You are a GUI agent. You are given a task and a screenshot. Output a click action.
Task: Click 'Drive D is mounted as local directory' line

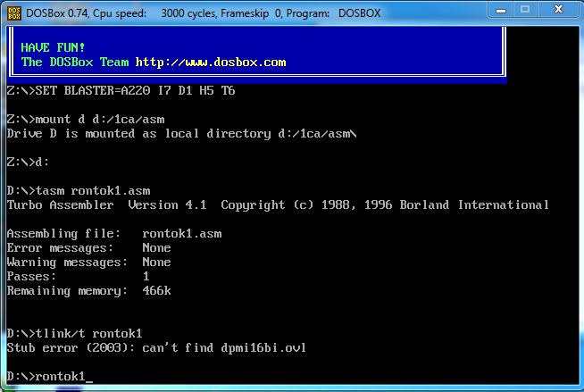click(182, 133)
